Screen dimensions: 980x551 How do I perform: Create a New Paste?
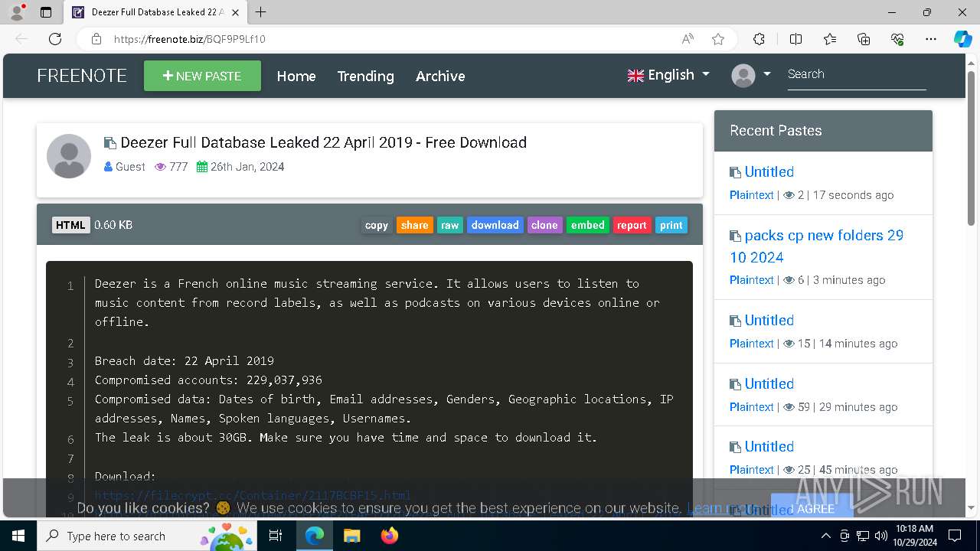coord(202,76)
